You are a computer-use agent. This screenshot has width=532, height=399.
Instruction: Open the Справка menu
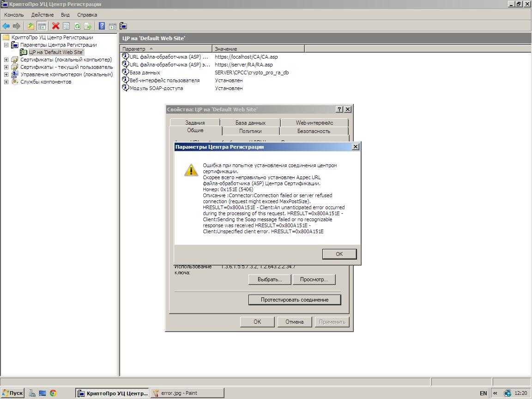[87, 15]
